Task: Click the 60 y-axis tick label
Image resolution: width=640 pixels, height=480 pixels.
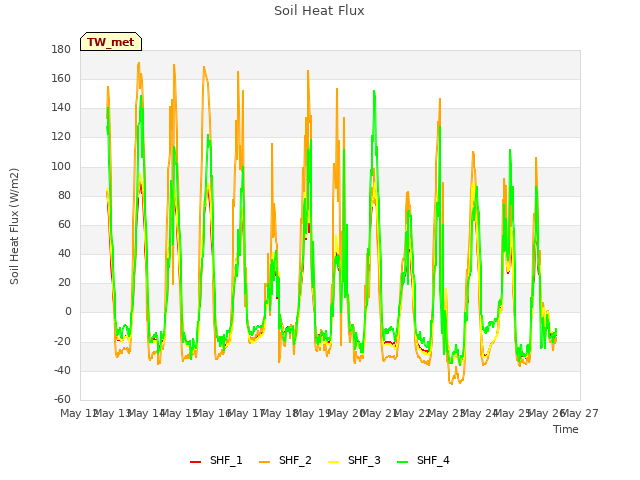Action: (64, 224)
